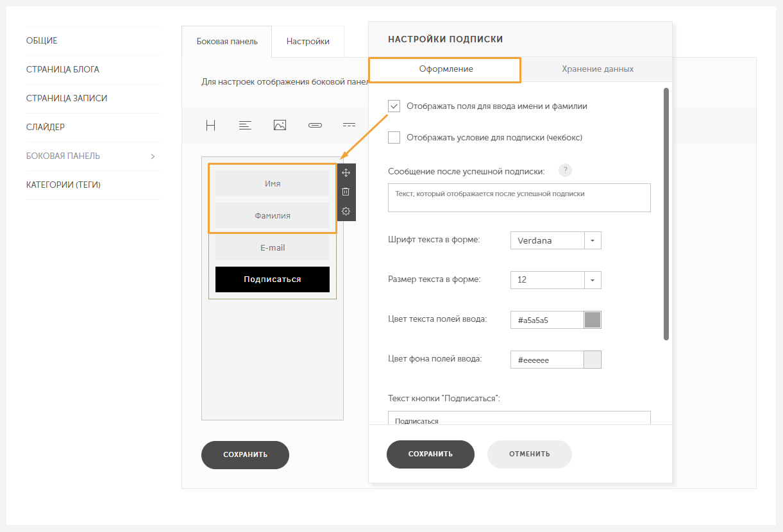Insert an image block icon
Screen dimensions: 783x532
tap(280, 126)
